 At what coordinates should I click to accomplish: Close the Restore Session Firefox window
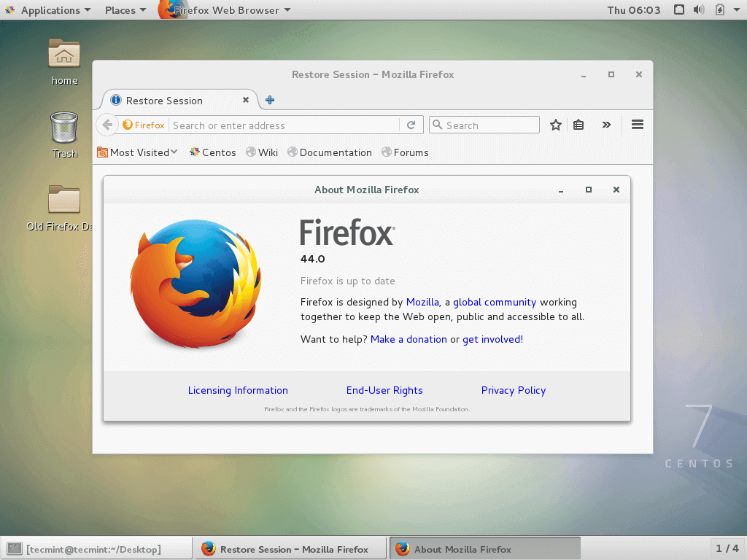pyautogui.click(x=639, y=74)
